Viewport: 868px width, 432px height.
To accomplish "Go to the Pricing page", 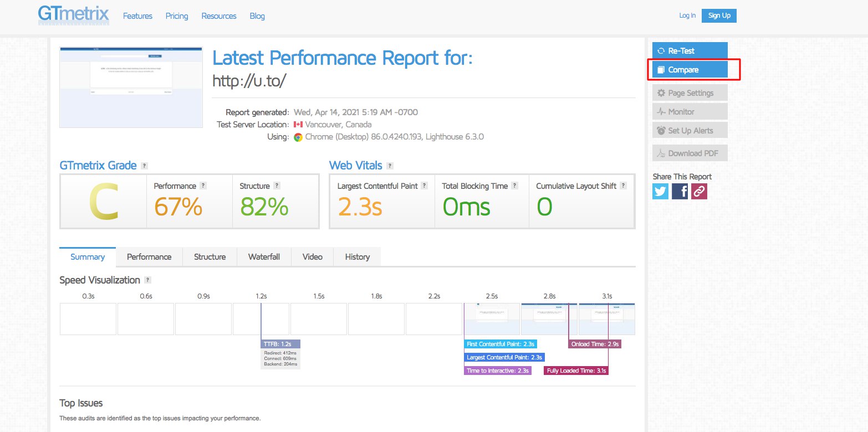I will pyautogui.click(x=177, y=16).
